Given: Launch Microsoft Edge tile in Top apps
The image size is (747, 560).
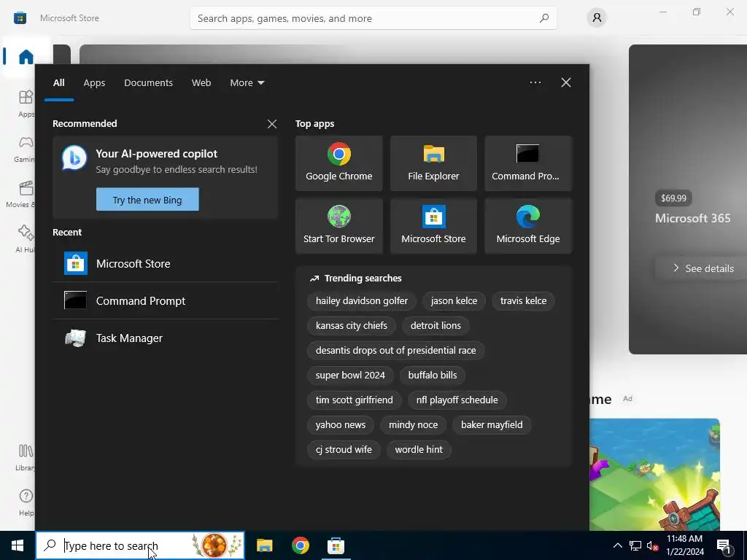Looking at the screenshot, I should (x=528, y=226).
